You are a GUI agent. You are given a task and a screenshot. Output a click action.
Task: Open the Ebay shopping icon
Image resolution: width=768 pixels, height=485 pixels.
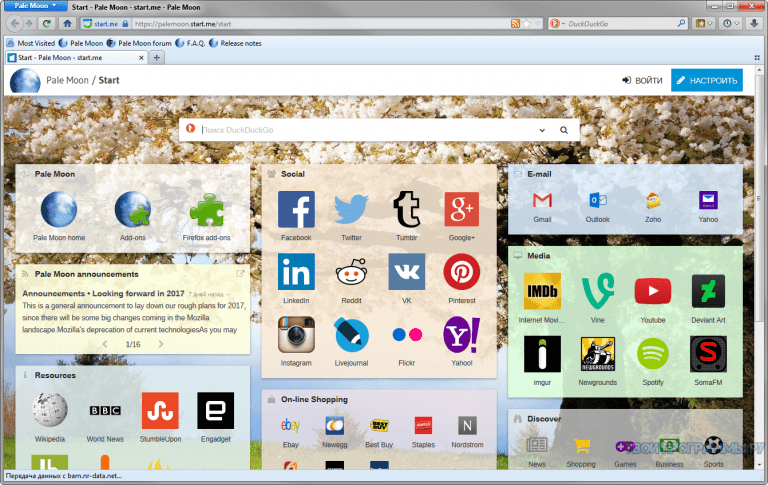[x=290, y=425]
